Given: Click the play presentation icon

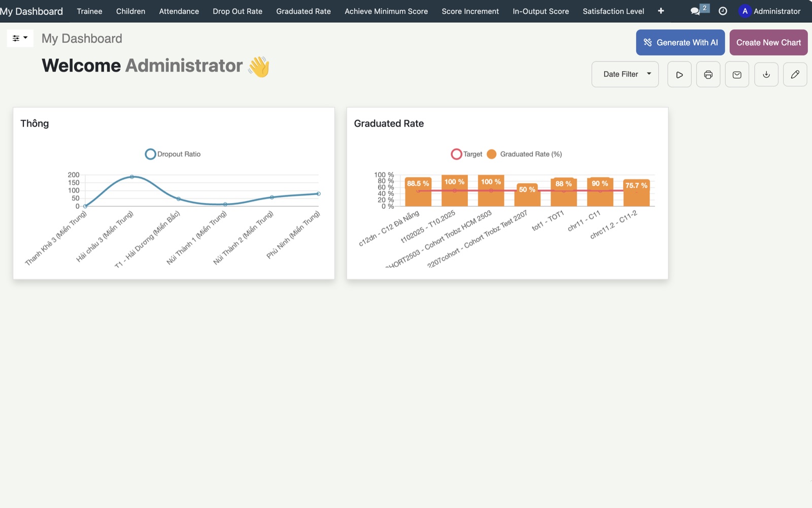Looking at the screenshot, I should click(x=679, y=75).
